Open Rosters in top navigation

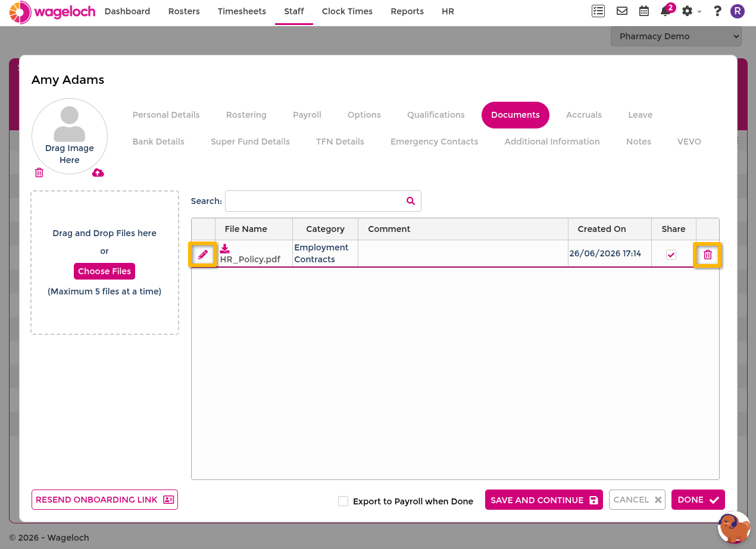click(184, 11)
